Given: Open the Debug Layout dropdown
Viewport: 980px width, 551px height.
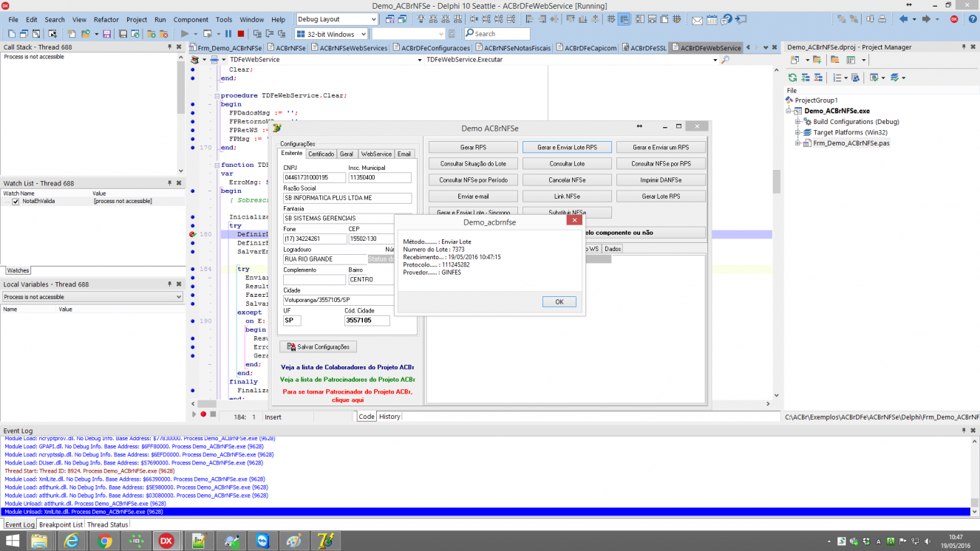Looking at the screenshot, I should click(372, 19).
